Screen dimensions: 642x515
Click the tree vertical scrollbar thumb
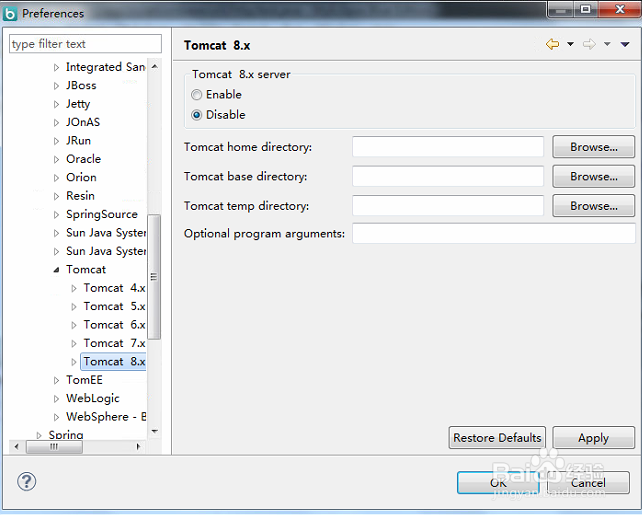coord(154,277)
